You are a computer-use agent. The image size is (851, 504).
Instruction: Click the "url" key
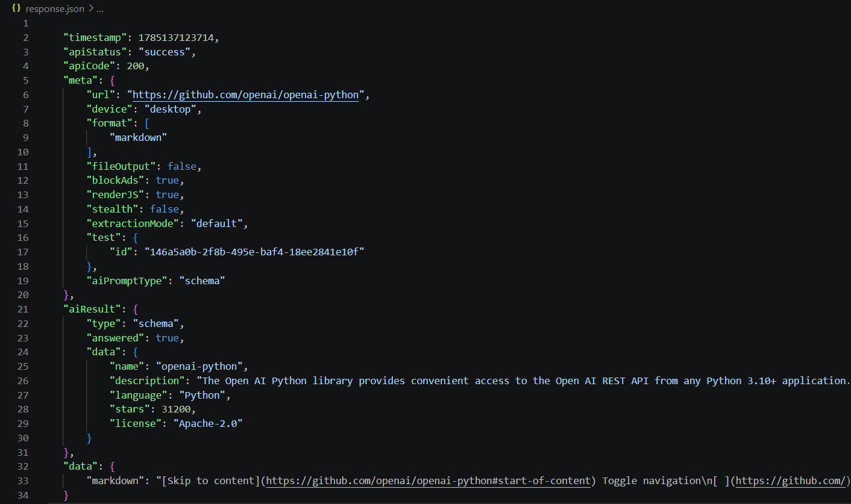tap(101, 95)
